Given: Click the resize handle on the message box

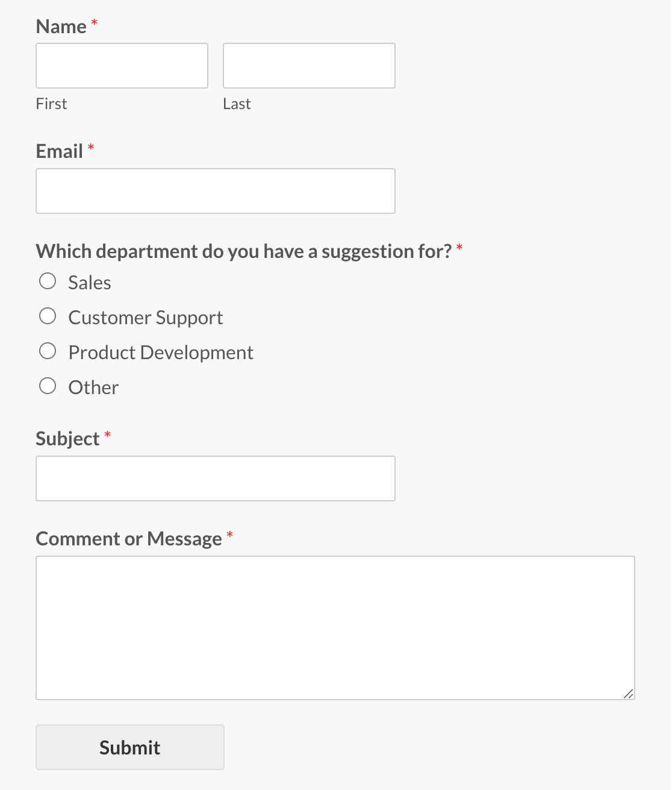Looking at the screenshot, I should click(629, 693).
